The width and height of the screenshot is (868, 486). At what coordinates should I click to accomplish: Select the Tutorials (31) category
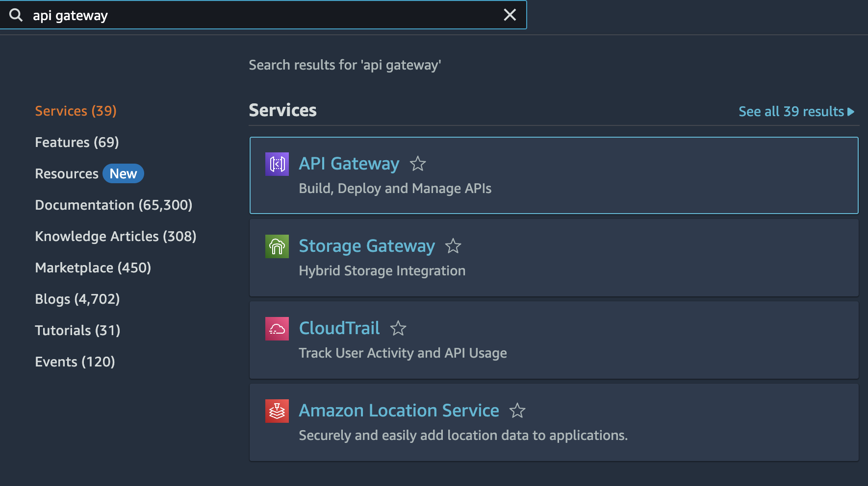77,331
